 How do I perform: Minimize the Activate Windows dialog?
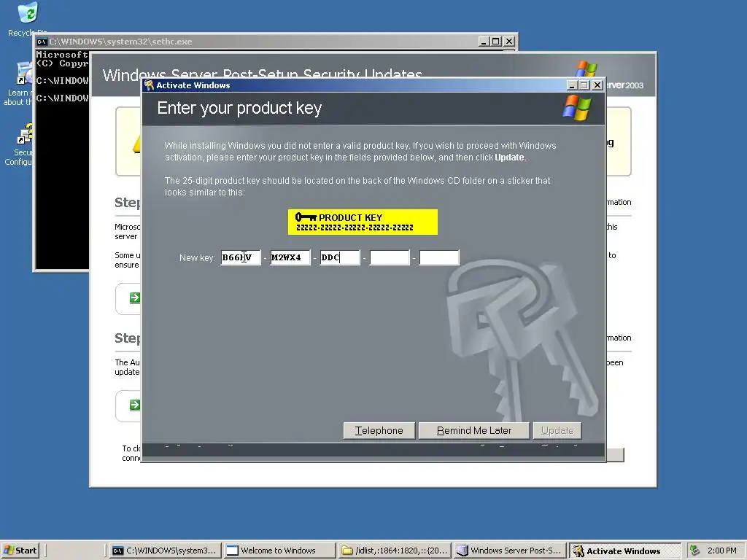point(572,85)
